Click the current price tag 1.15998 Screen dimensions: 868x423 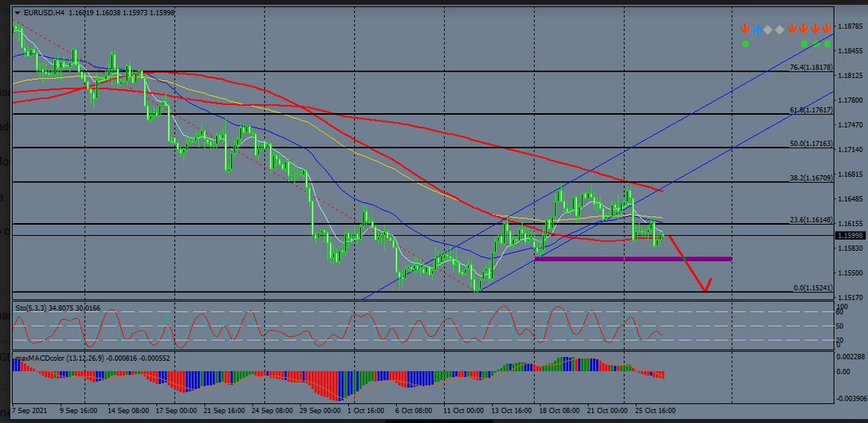point(851,236)
